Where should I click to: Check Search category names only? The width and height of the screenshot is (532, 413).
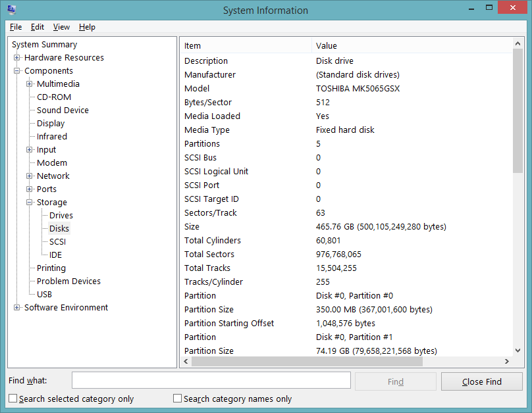[x=177, y=398]
